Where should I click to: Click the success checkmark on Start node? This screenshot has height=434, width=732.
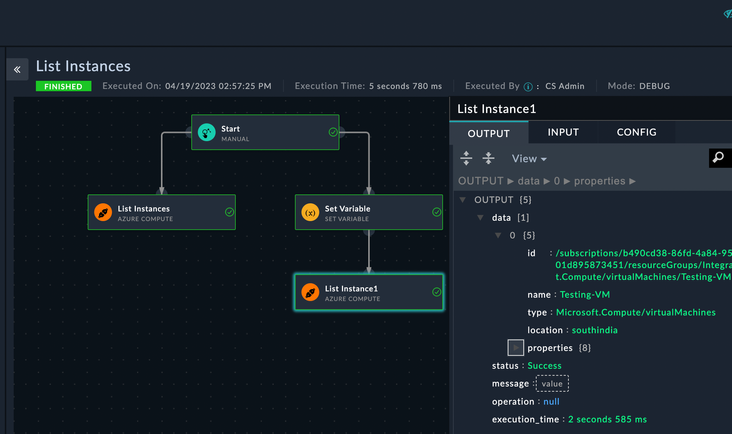(x=333, y=131)
